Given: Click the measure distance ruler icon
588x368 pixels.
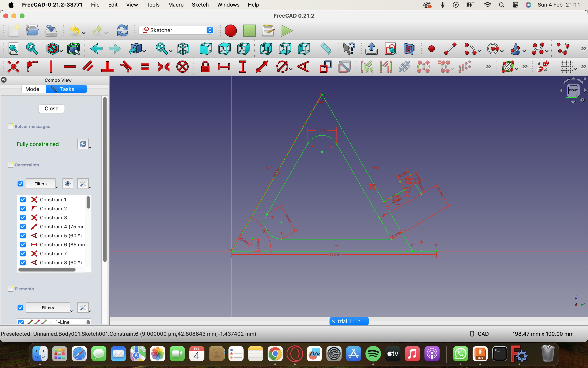Looking at the screenshot, I should [326, 48].
